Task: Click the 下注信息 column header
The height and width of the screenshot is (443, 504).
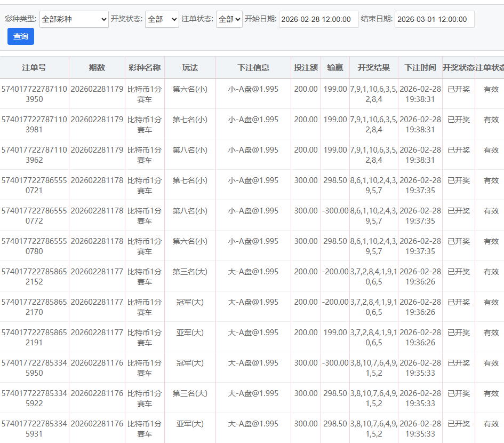Action: coord(253,68)
